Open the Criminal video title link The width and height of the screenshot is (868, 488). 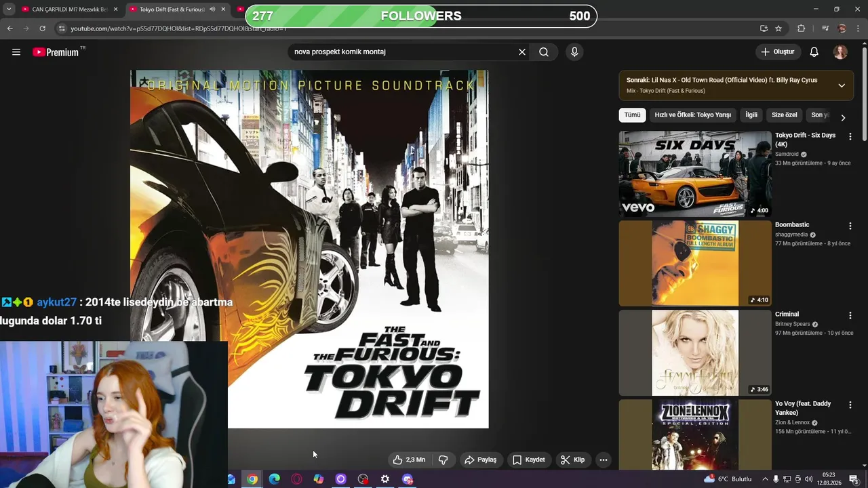(x=787, y=314)
